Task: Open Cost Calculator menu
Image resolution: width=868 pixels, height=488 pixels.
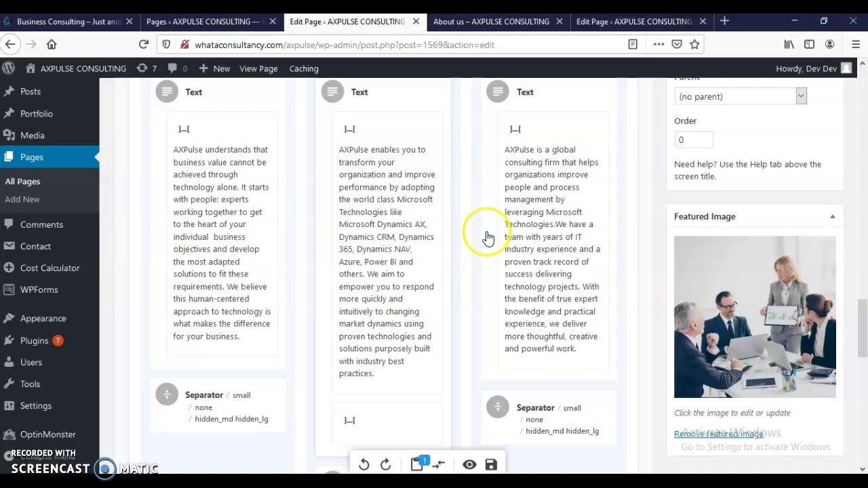Action: [50, 268]
